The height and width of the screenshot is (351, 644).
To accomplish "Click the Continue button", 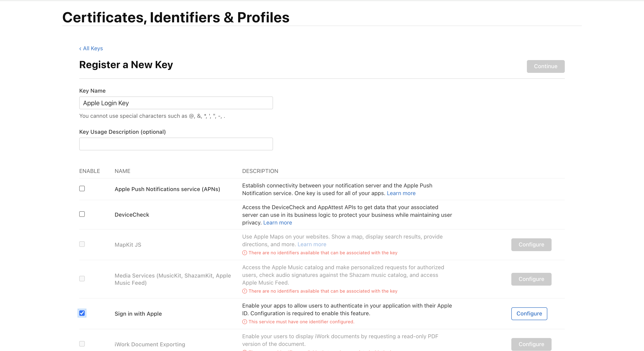I will pos(545,66).
